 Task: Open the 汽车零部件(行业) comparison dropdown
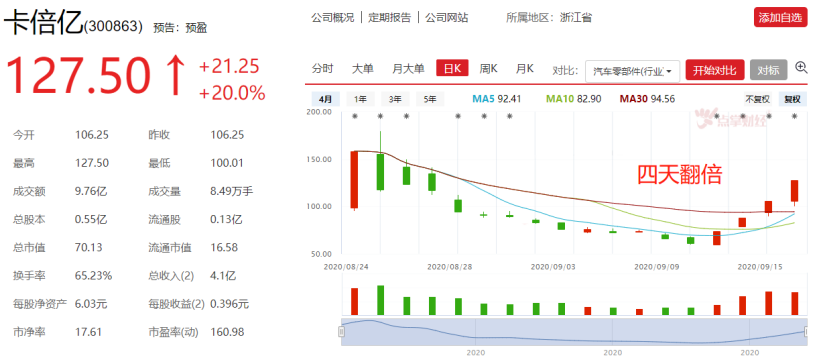[x=632, y=71]
